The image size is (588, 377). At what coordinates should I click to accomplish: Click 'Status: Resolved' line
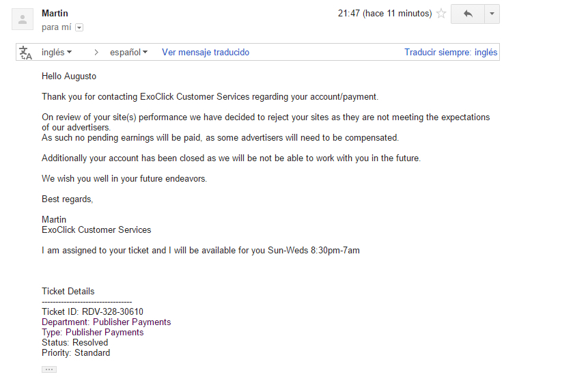tap(74, 342)
